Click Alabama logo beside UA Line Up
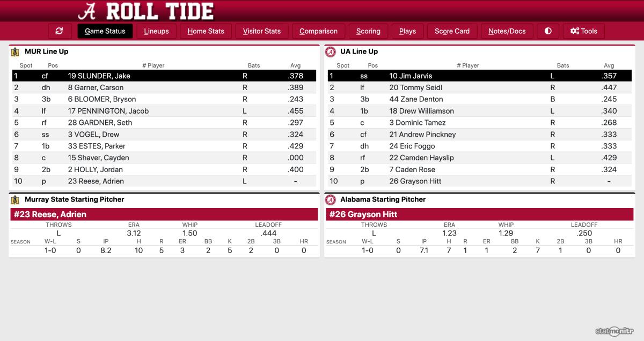Viewport: 644px width, 341px height. pos(331,52)
